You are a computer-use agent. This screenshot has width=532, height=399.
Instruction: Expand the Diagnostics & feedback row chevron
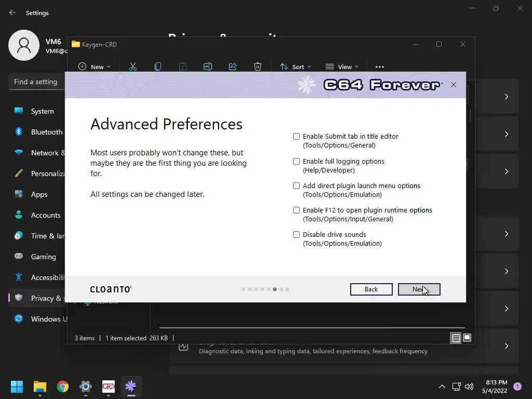(506, 346)
